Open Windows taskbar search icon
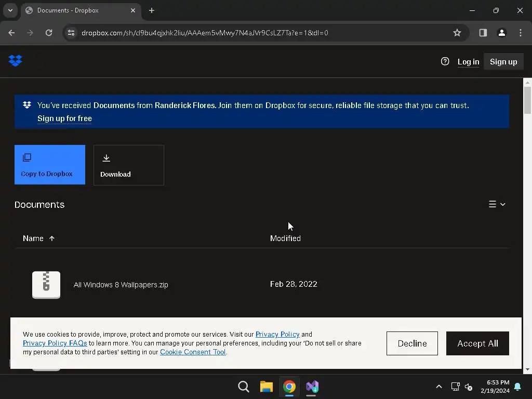532x399 pixels. [x=244, y=387]
